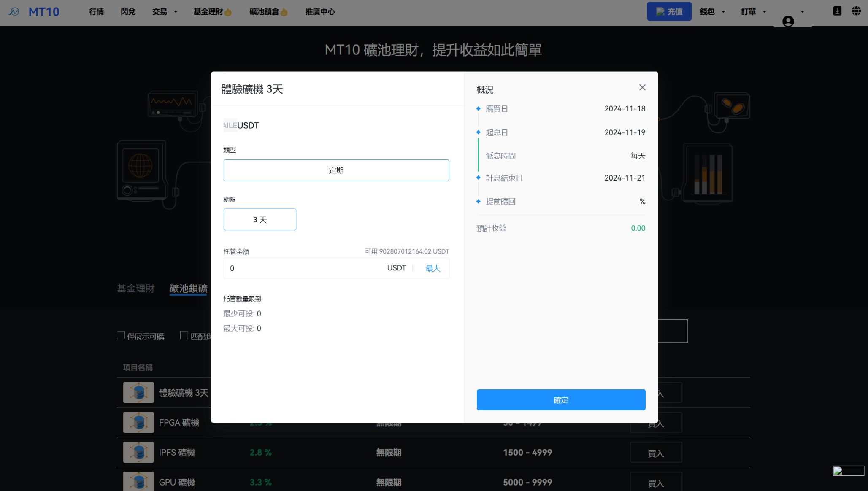868x491 pixels.
Task: Click the 3.3 % rate for GPU
Action: coord(261,482)
